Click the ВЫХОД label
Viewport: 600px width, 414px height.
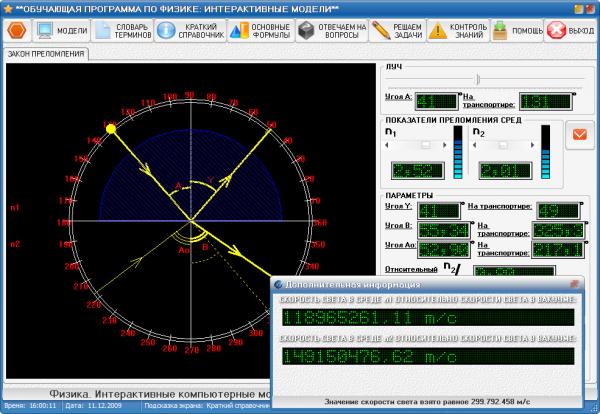[x=581, y=31]
